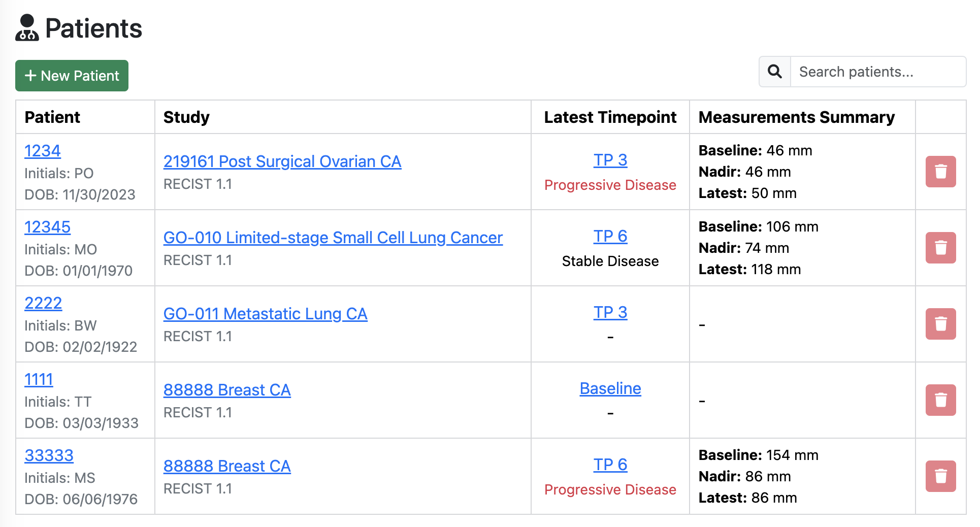Open patient 33333 record
980x527 pixels.
[x=49, y=455]
